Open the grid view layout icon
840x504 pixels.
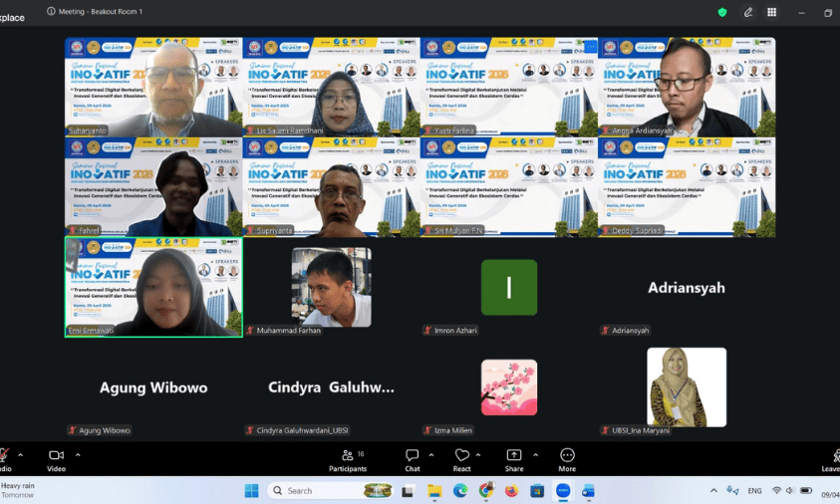771,12
